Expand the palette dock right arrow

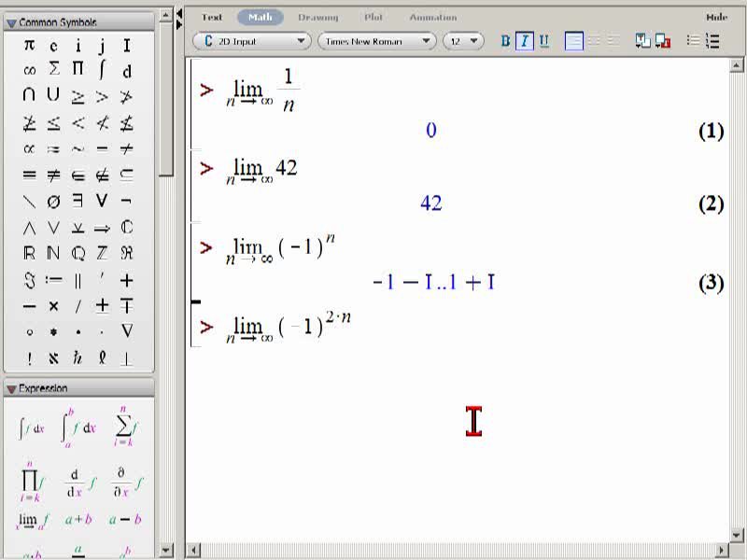click(179, 25)
